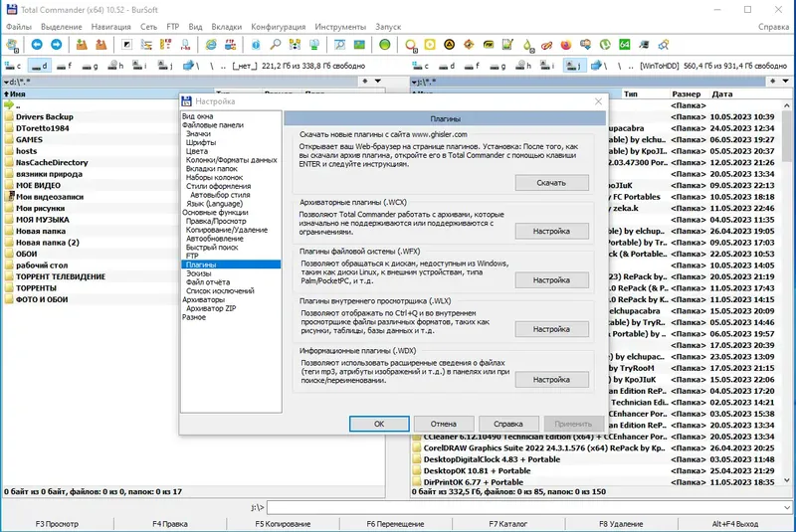This screenshot has height=532, width=796.
Task: Select ТОРРЕНТЫ folder in left panel
Action: 36,288
